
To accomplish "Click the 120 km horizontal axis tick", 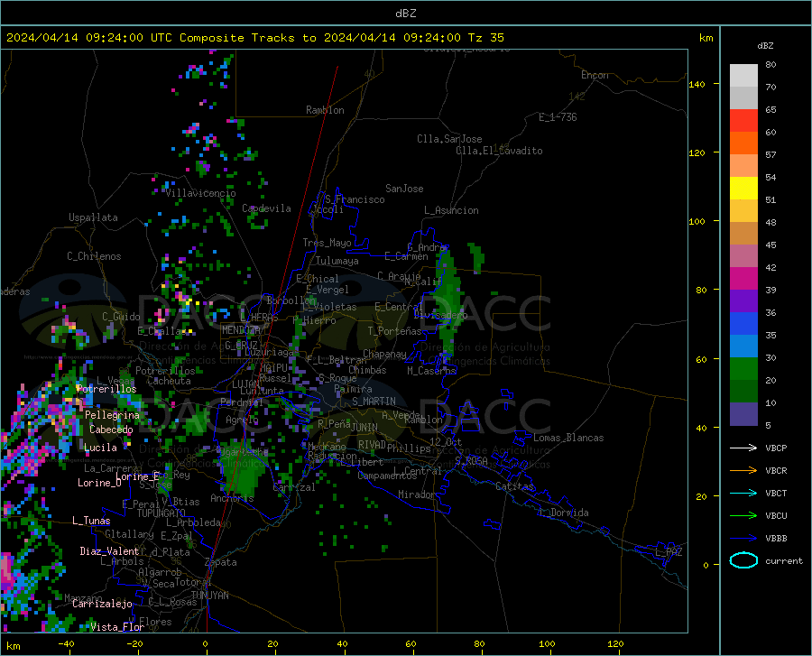I will tap(615, 643).
